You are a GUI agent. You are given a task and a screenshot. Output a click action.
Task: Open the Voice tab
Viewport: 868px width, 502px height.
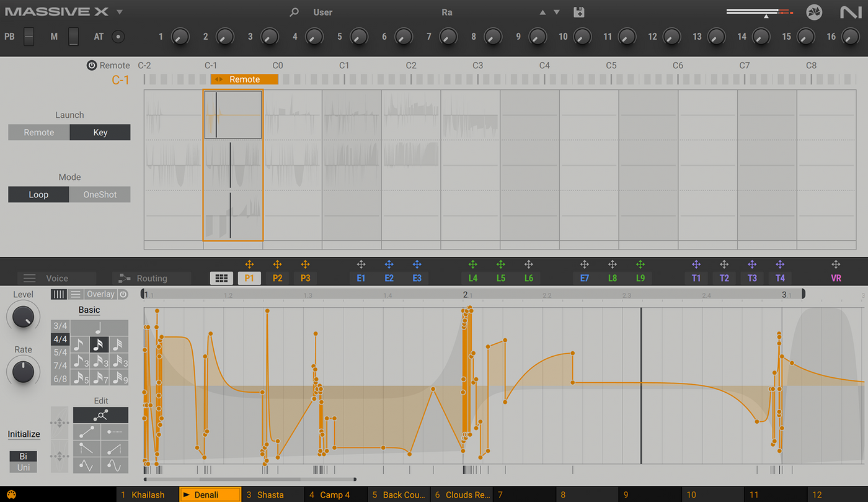(x=56, y=278)
